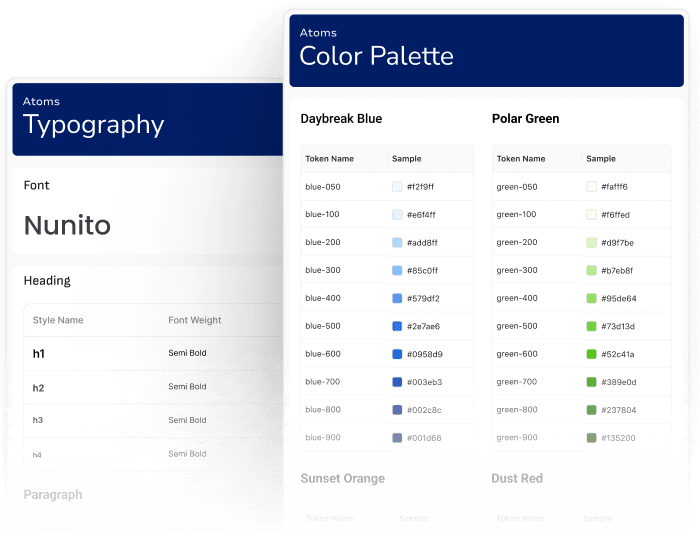This screenshot has width=700, height=544.
Task: Click the 'Nunito' font name
Action: pyautogui.click(x=67, y=224)
